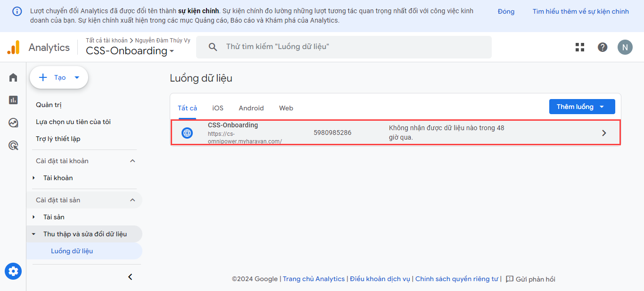Viewport: 644px width, 291px height.
Task: Open Điều khoản dịch vụ footer link
Action: (380, 279)
